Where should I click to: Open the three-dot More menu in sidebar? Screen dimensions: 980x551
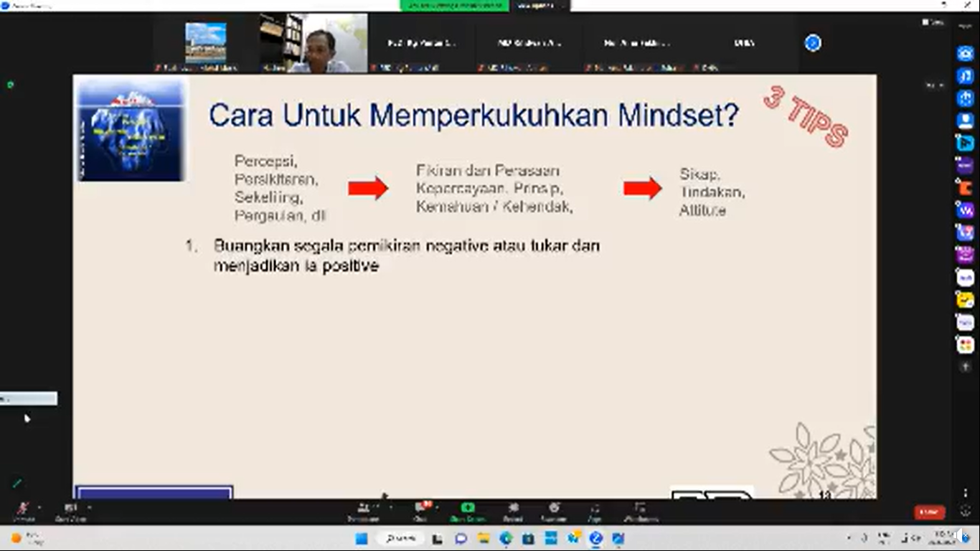pyautogui.click(x=966, y=493)
